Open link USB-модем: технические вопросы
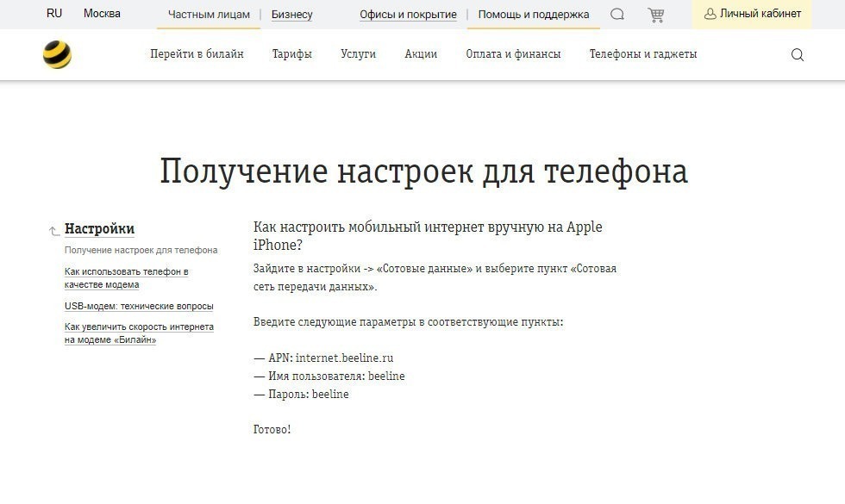Viewport: 845px width, 504px height. coord(138,305)
